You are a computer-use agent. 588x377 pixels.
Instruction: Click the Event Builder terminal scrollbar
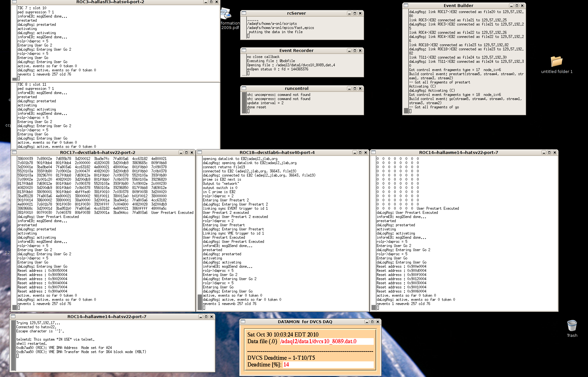(x=406, y=61)
